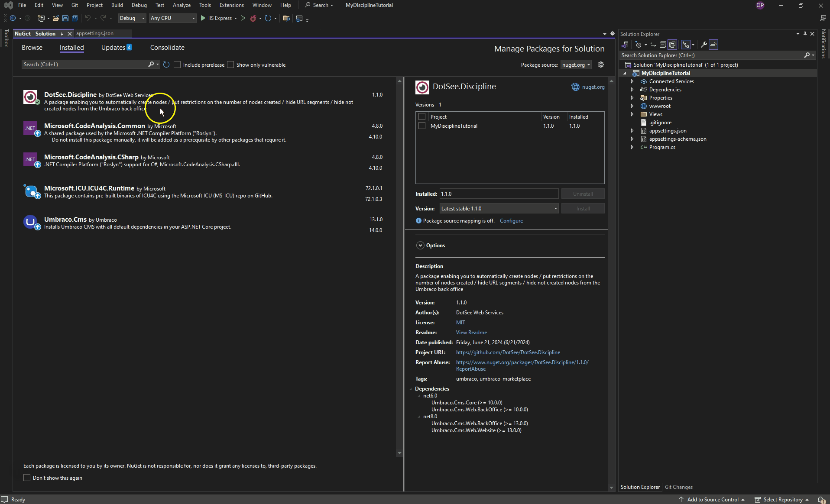Viewport: 830px width, 504px height.
Task: Select the Microsoft.ICU.ICU4C.Runtime package row
Action: pos(204,193)
